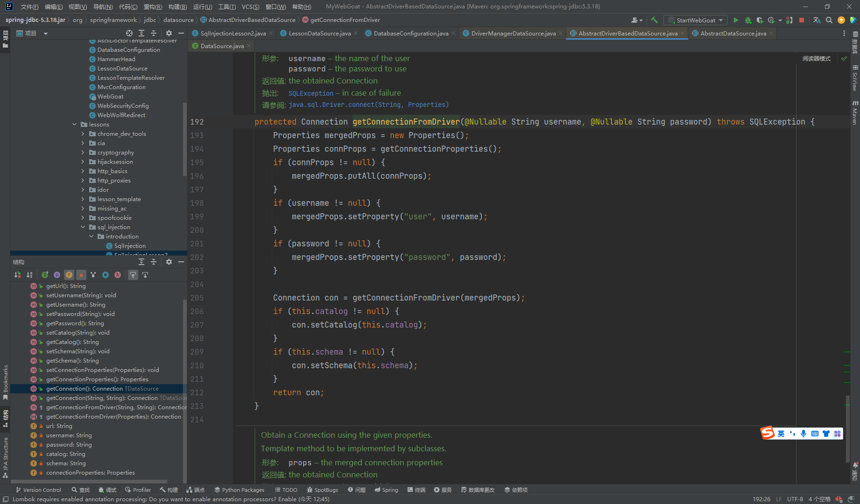Switch to DriverManagerDataSource.java tab
The image size is (860, 504).
pos(513,33)
